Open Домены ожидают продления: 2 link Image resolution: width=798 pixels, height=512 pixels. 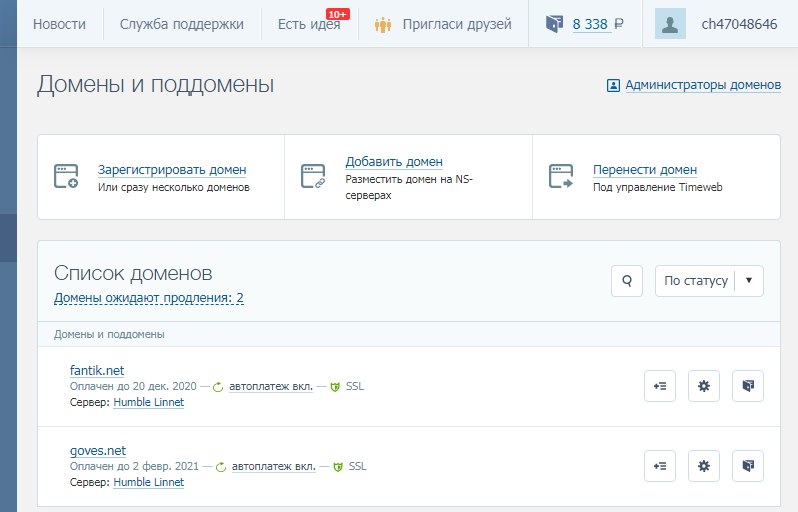(x=149, y=298)
